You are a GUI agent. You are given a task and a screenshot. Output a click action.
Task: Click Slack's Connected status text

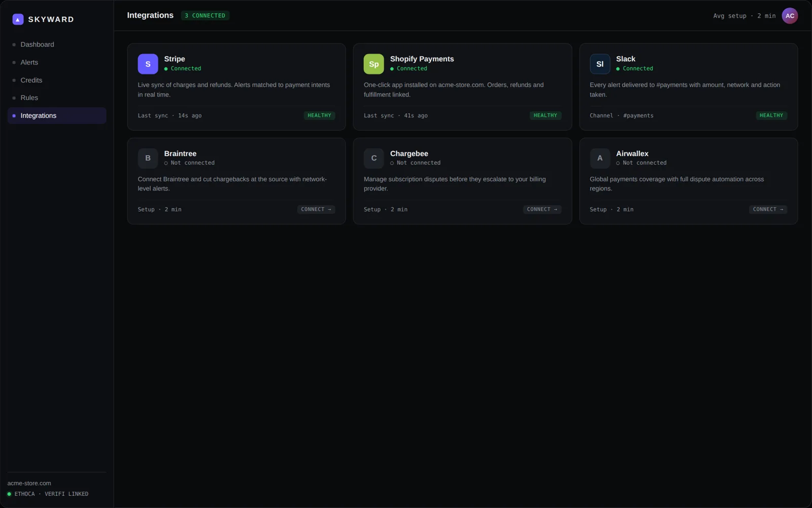[634, 69]
